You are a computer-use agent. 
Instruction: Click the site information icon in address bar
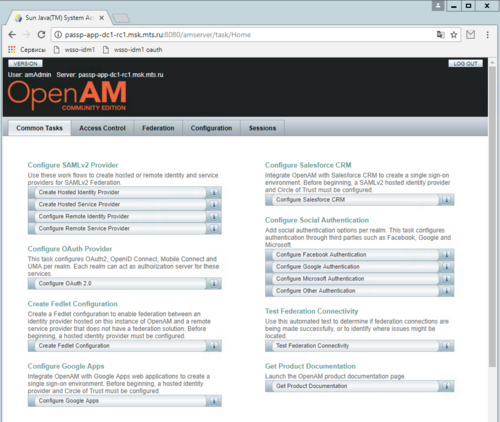[x=58, y=35]
